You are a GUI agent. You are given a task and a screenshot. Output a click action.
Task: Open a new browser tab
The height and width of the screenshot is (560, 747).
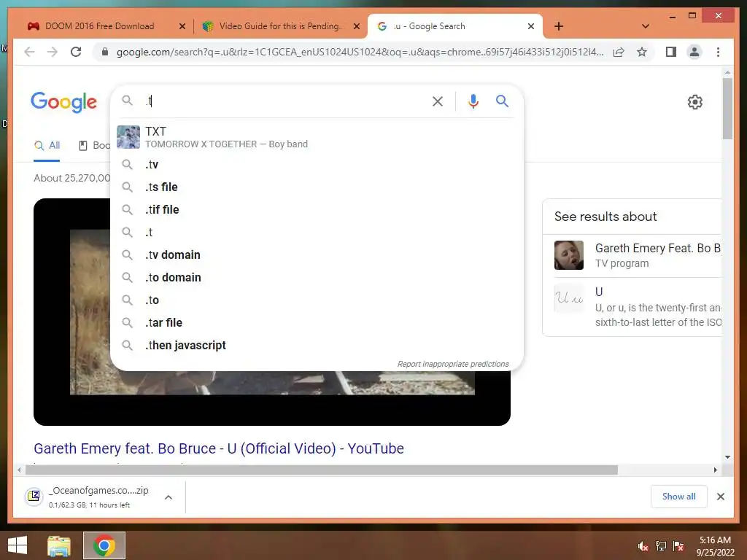559,26
